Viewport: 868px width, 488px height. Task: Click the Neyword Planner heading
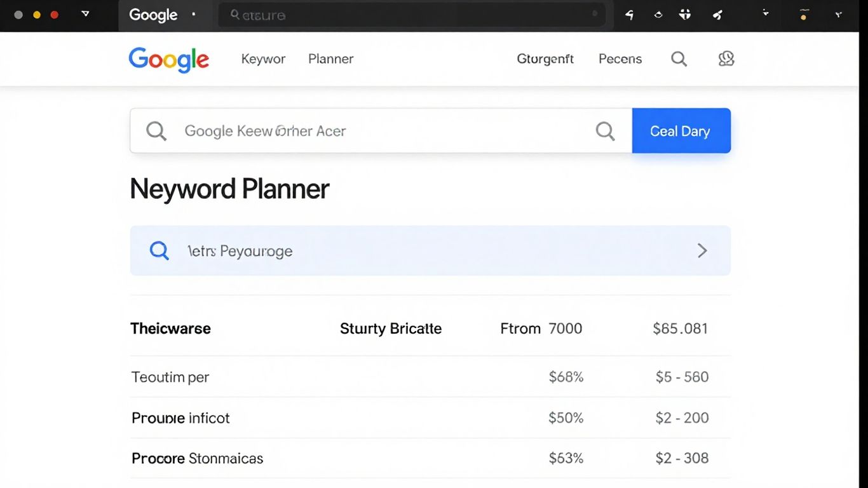(x=229, y=189)
